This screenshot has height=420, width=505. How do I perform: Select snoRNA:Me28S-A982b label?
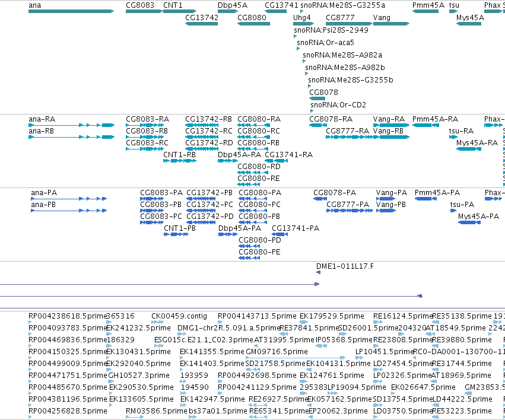[x=345, y=68]
